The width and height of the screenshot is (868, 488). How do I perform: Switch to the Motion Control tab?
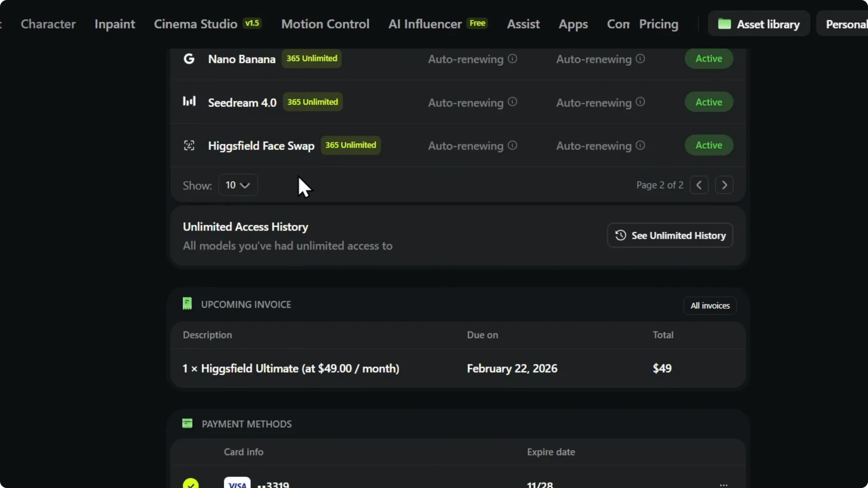(325, 24)
